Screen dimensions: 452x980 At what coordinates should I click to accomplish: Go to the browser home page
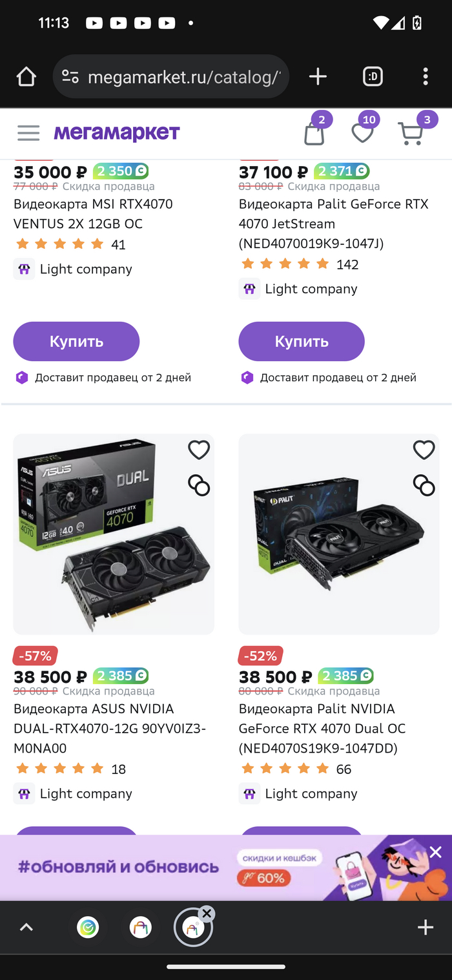[x=26, y=77]
